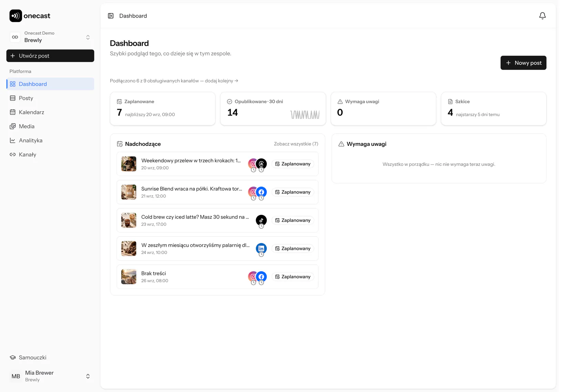Click the Samouczki graduation cap icon
Screen dimensions: 565x392
[13, 358]
